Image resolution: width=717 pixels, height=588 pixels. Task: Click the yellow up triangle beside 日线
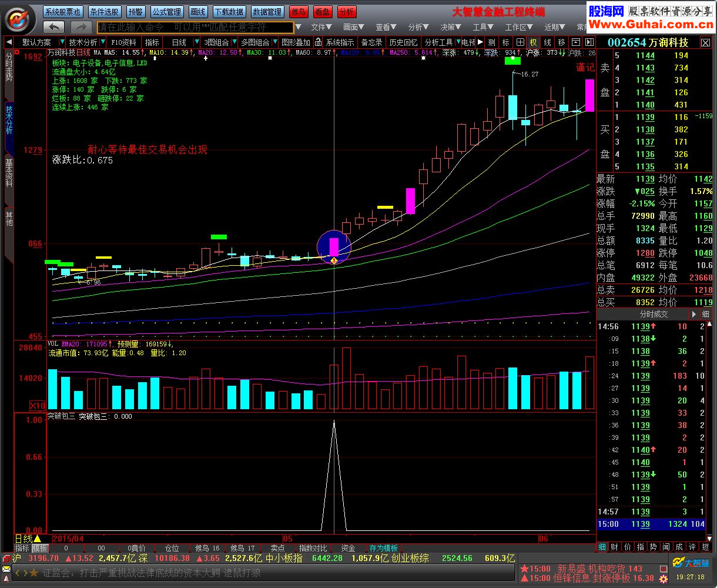pyautogui.click(x=37, y=538)
